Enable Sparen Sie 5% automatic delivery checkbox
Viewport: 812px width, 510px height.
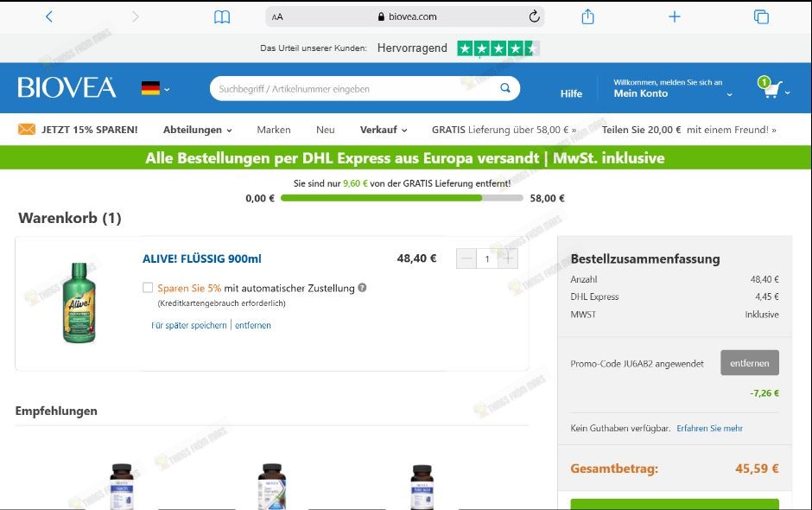(148, 286)
